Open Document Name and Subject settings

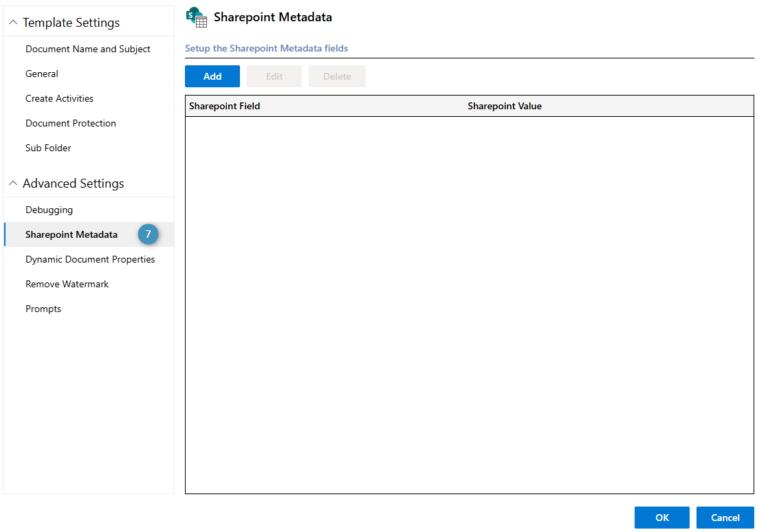click(88, 49)
